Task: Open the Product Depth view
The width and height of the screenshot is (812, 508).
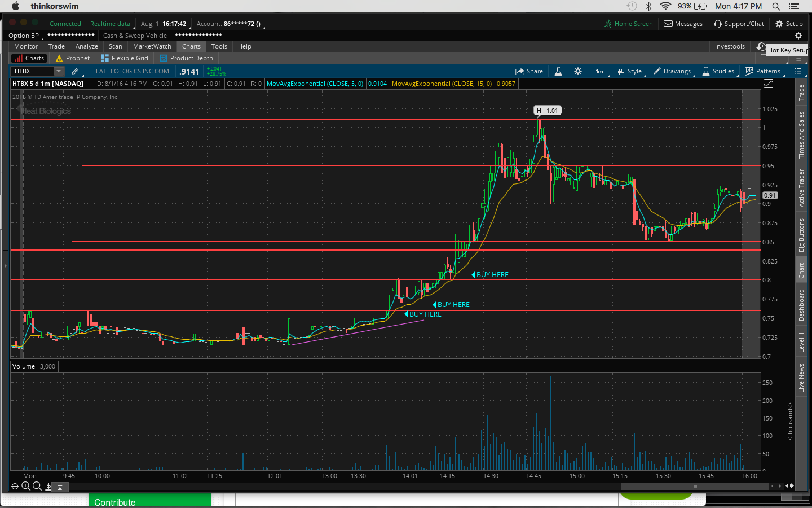Action: point(186,58)
